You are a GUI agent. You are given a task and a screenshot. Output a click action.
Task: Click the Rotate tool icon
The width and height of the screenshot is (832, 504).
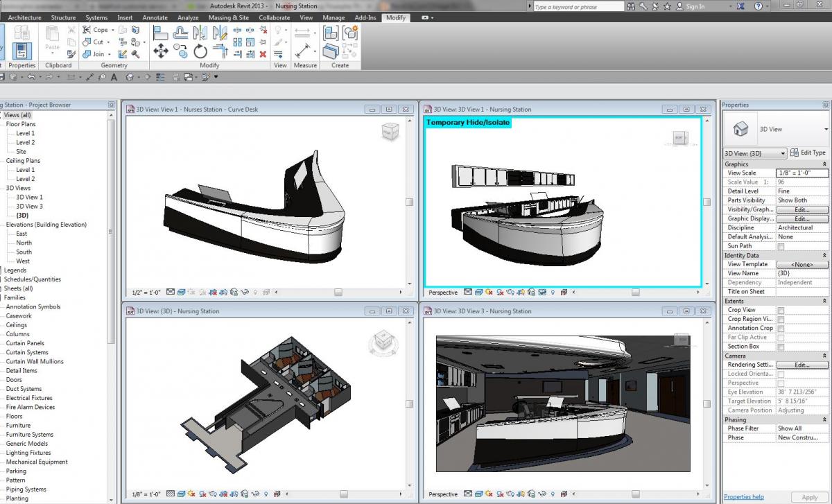(200, 51)
